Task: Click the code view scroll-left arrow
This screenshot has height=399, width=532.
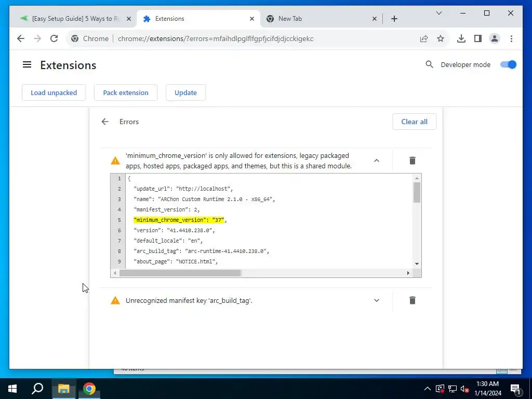Action: coord(115,273)
